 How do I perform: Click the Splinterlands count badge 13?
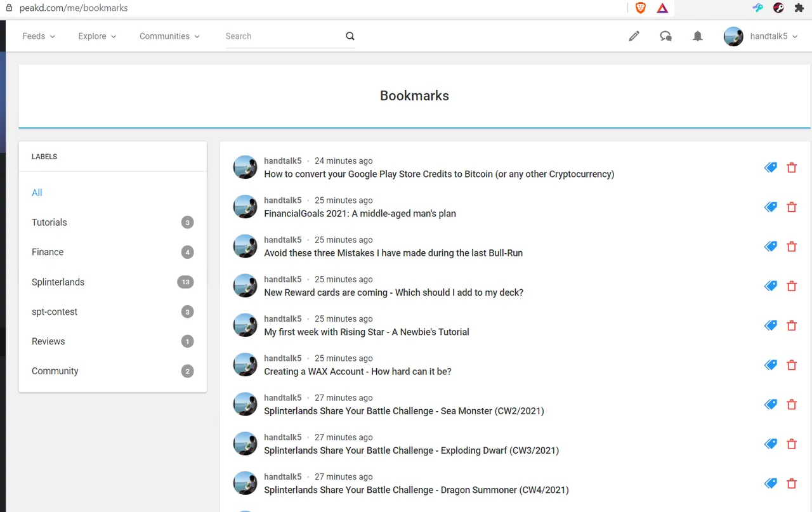(185, 282)
